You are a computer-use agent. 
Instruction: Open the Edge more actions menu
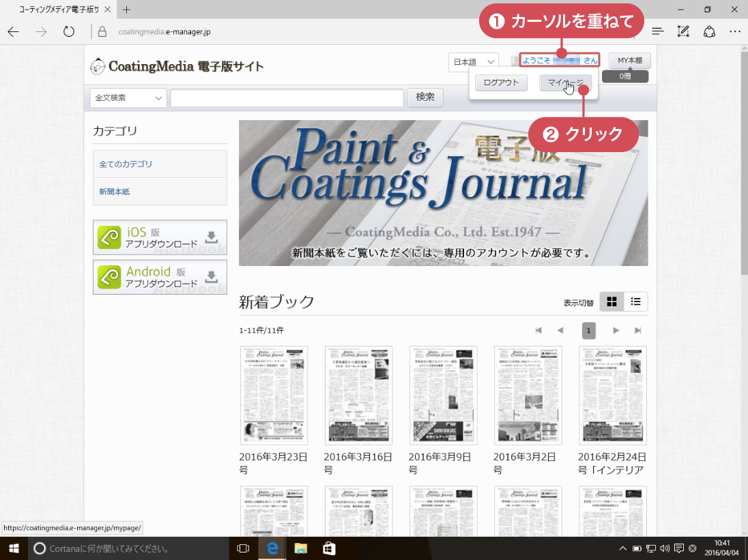coord(734,31)
